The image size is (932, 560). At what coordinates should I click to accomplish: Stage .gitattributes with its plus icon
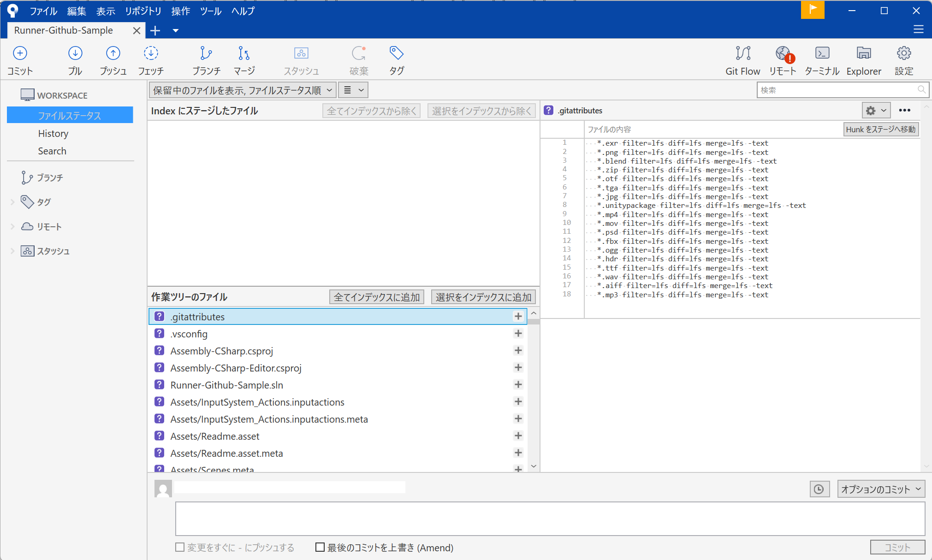pyautogui.click(x=518, y=316)
